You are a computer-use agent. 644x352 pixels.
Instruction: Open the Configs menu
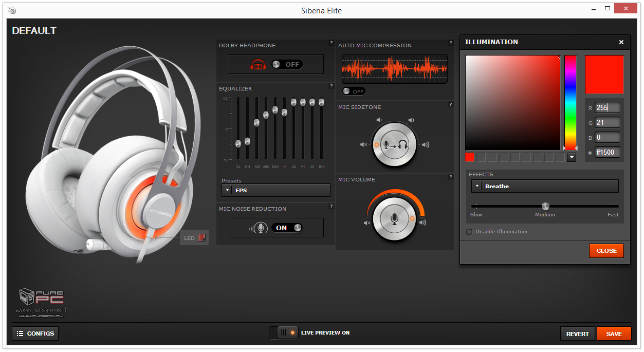coord(35,334)
